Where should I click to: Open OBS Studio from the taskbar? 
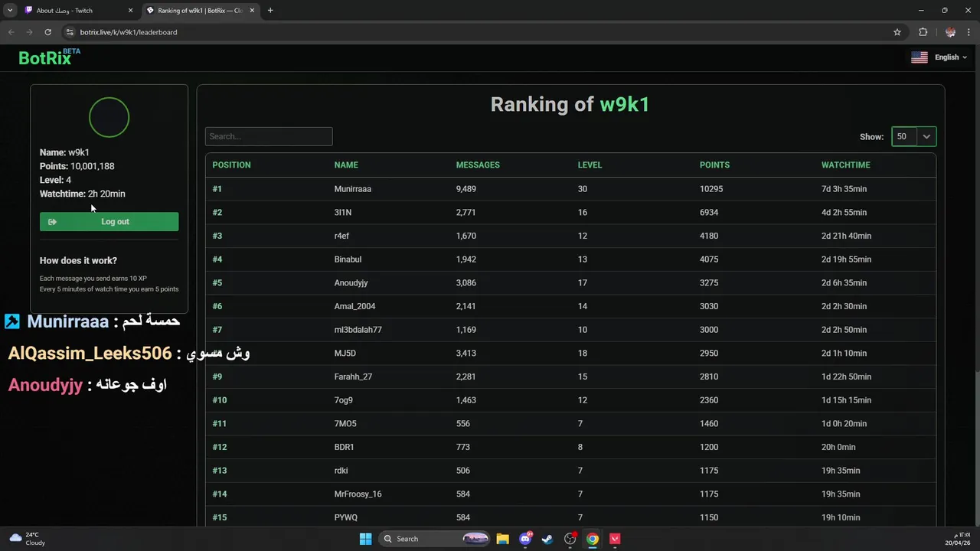pyautogui.click(x=570, y=539)
